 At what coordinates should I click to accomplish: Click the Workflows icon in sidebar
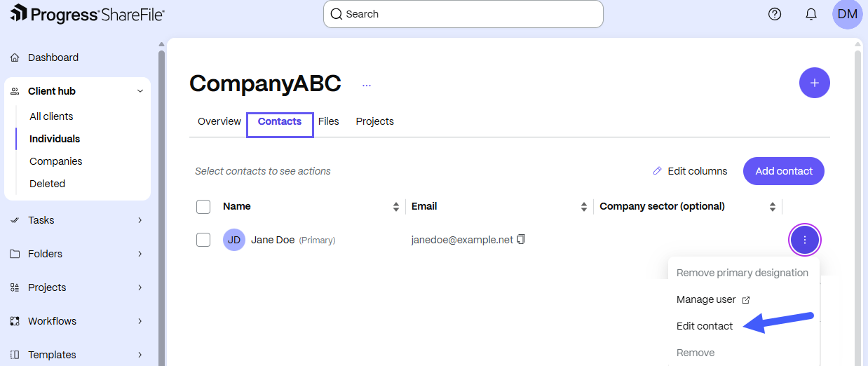pos(15,321)
